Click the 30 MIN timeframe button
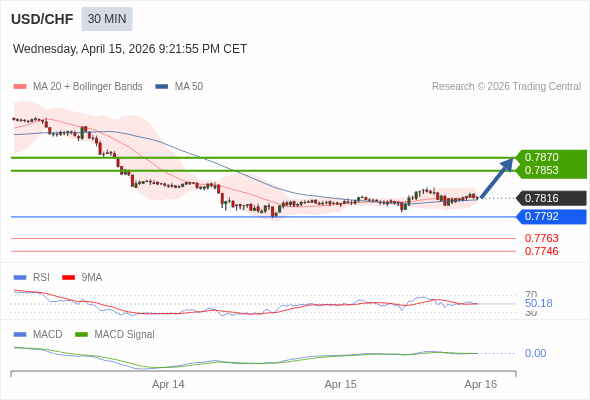Image resolution: width=590 pixels, height=400 pixels. coord(107,19)
